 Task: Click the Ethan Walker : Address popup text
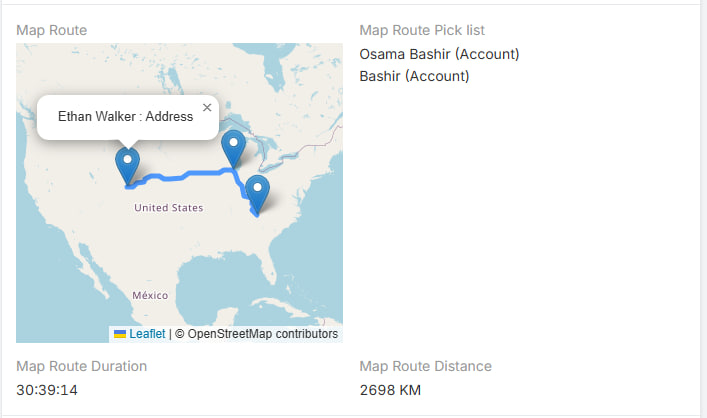(x=125, y=116)
